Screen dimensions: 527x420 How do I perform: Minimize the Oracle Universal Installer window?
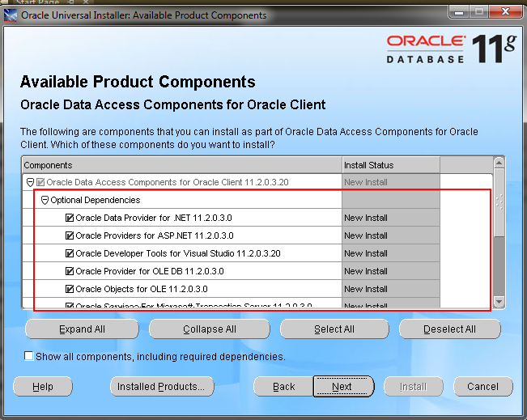(459, 12)
